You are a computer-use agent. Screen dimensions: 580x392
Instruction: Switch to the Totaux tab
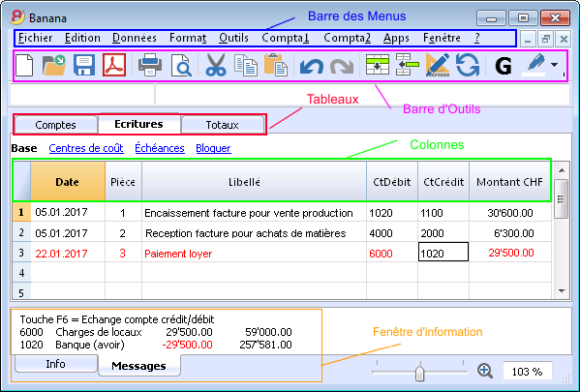tap(223, 125)
